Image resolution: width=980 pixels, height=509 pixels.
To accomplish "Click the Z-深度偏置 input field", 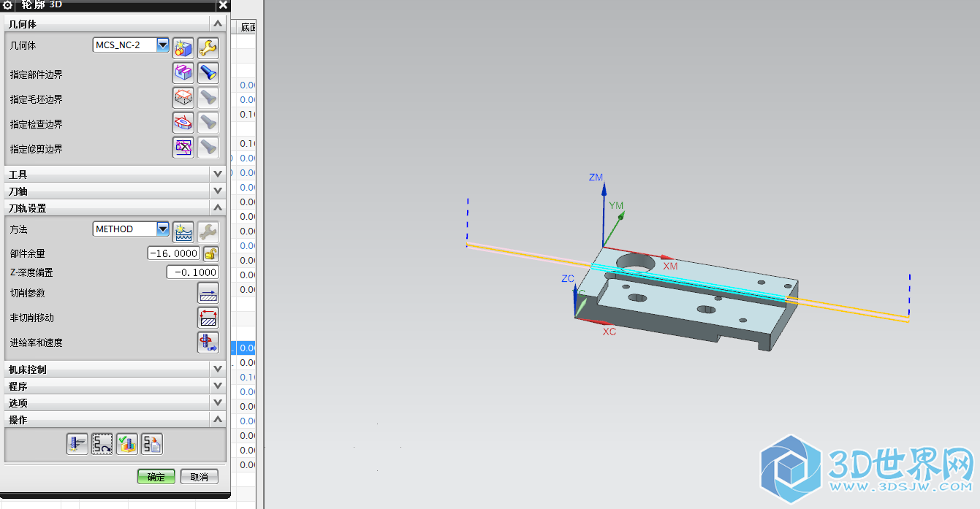I will click(192, 272).
